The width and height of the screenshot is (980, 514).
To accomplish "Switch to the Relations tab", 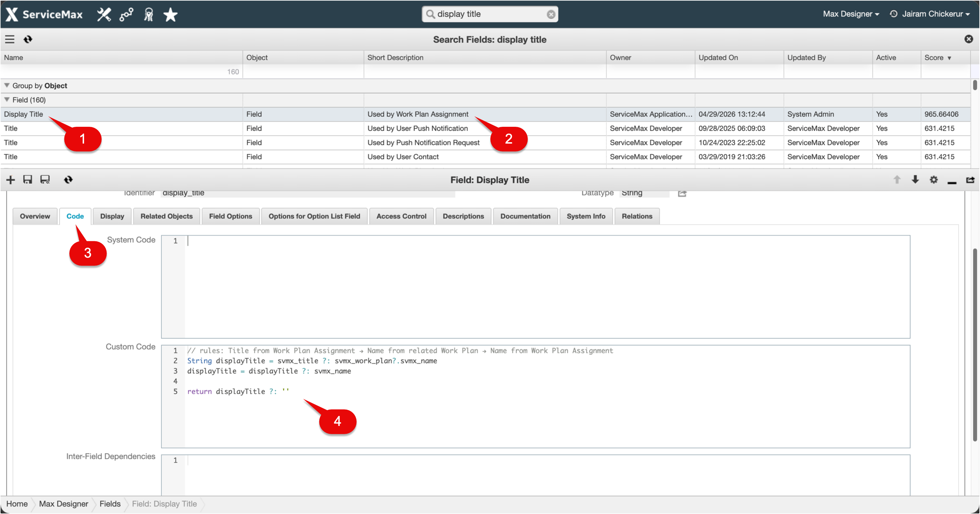I will [x=637, y=216].
